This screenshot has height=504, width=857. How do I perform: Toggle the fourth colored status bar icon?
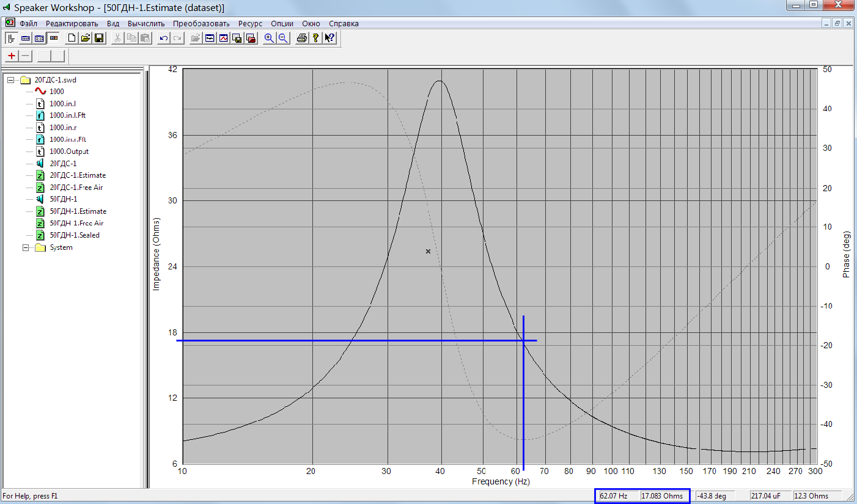click(53, 38)
